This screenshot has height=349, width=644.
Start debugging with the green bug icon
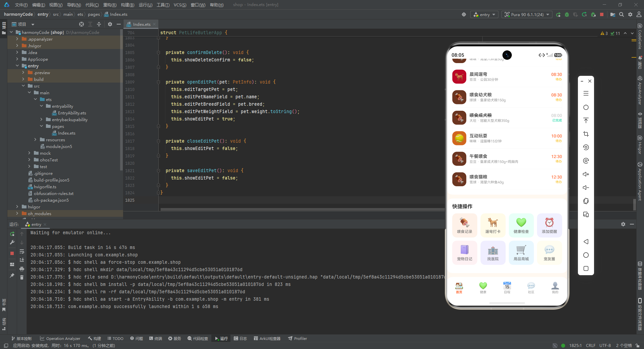pos(567,14)
